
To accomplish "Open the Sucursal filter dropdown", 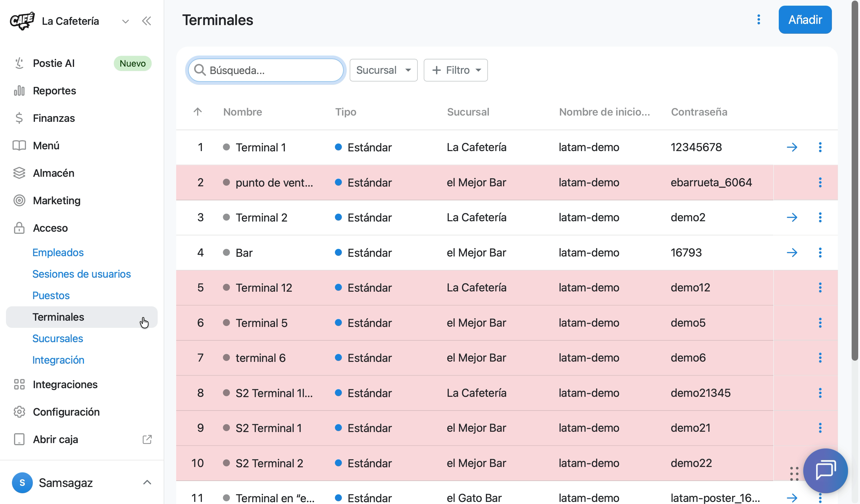I will 383,70.
